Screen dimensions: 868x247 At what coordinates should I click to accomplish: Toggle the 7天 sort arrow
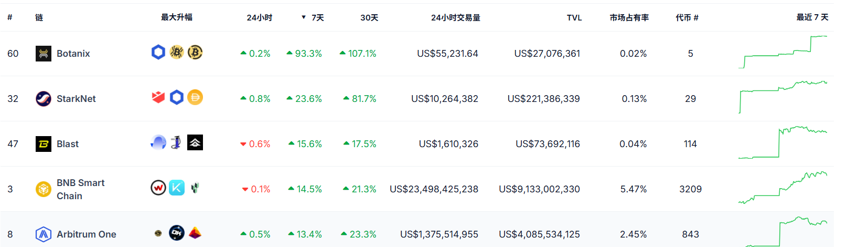tap(304, 17)
